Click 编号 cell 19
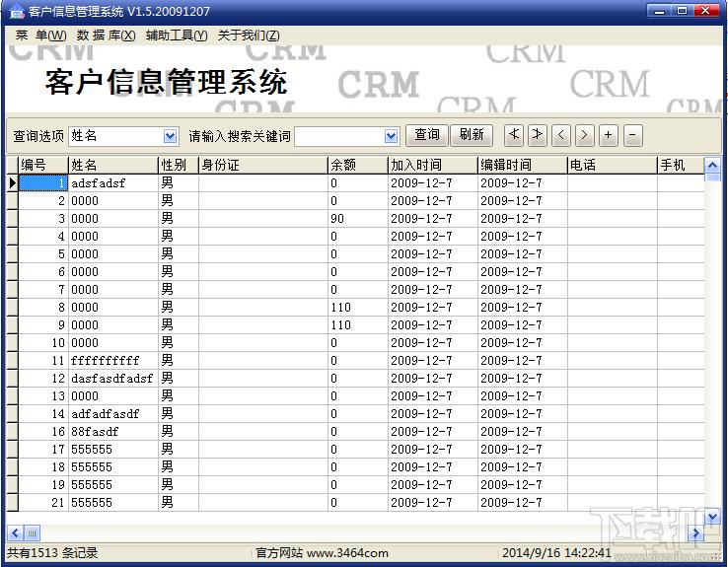The image size is (728, 567). coord(43,485)
